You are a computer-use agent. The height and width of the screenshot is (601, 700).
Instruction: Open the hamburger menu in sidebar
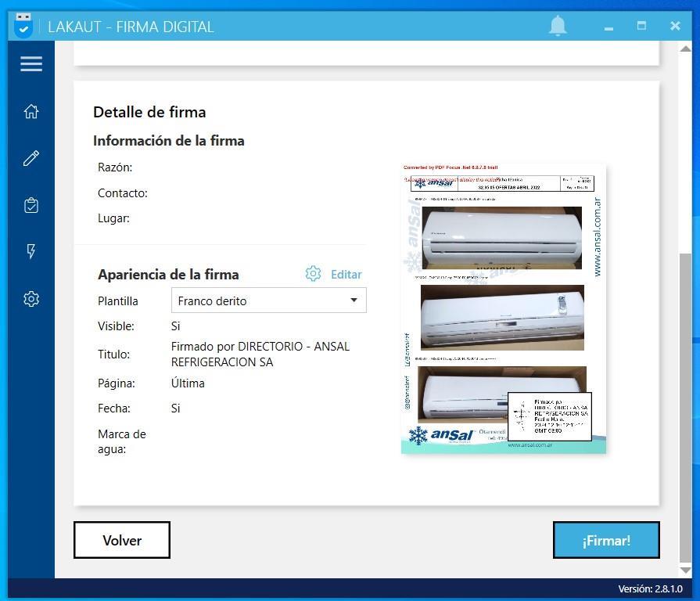[x=31, y=64]
